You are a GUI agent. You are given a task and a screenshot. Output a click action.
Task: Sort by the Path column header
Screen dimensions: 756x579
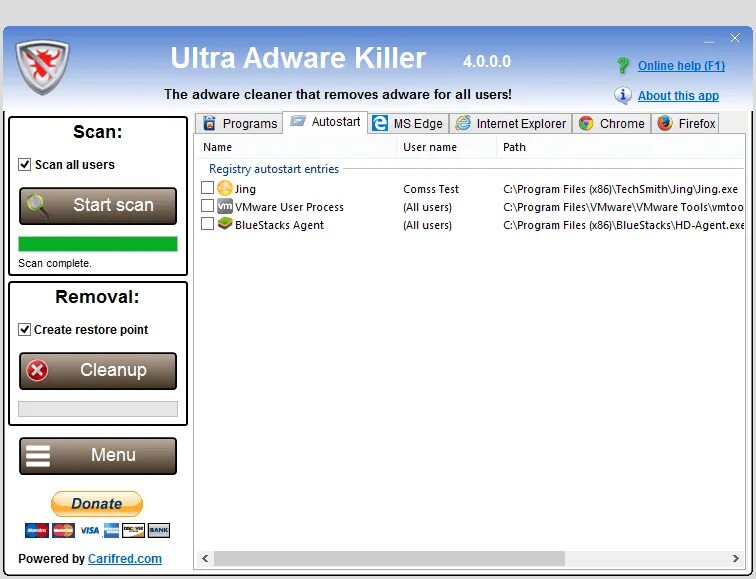pos(621,147)
